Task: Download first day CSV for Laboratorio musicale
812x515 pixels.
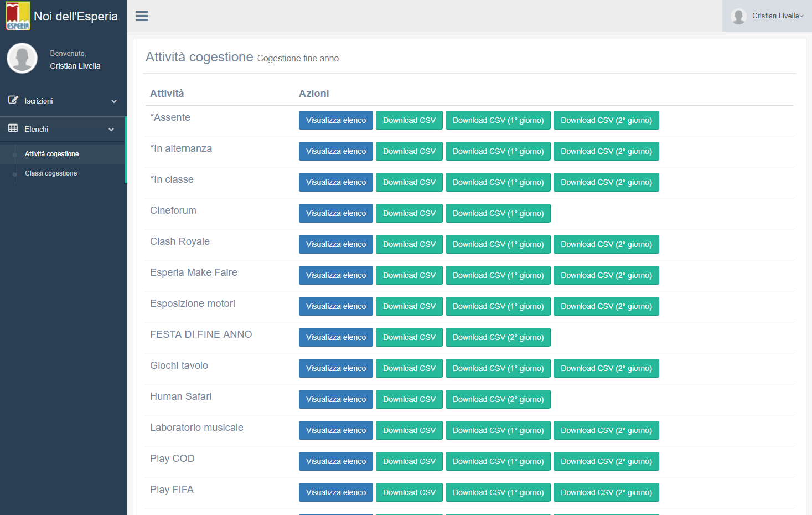Action: pyautogui.click(x=498, y=430)
